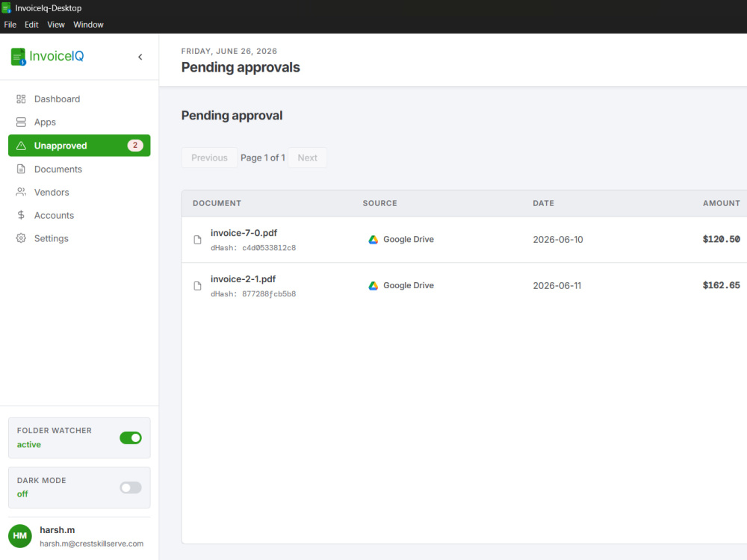Click the Settings gear icon
The width and height of the screenshot is (747, 560).
coord(21,238)
